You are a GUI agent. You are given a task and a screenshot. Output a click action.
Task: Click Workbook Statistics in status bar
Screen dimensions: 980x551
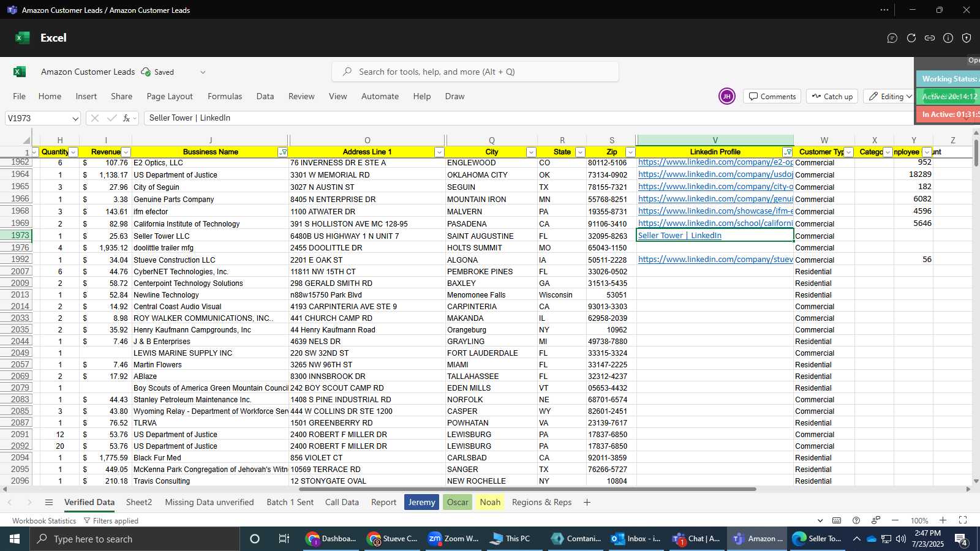click(x=44, y=521)
